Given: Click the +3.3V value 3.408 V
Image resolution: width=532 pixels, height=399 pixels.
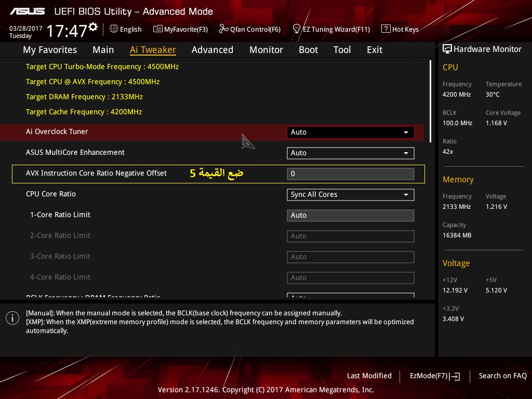Looking at the screenshot, I should point(453,319).
